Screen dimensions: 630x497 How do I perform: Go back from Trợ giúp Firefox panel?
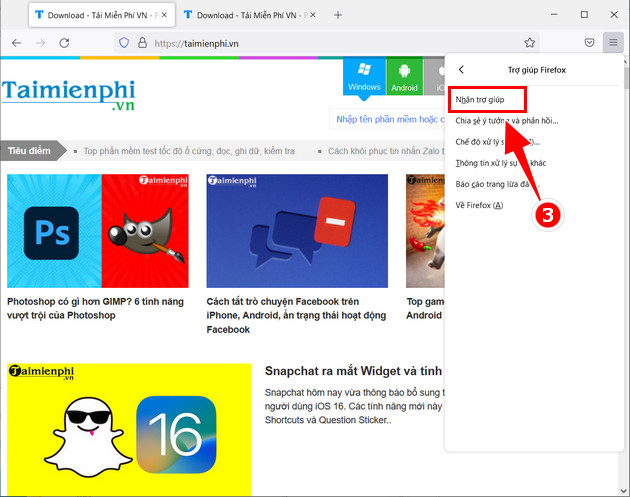pos(461,70)
